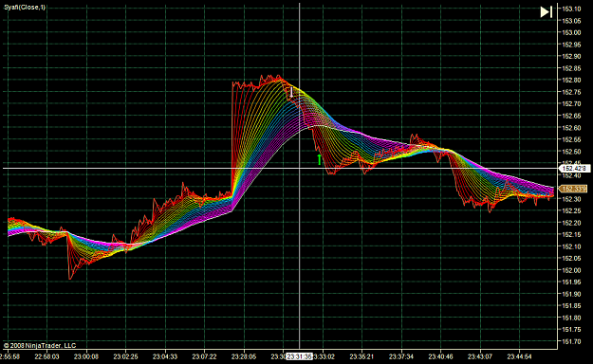Click the 151.70 price axis label

[571, 341]
